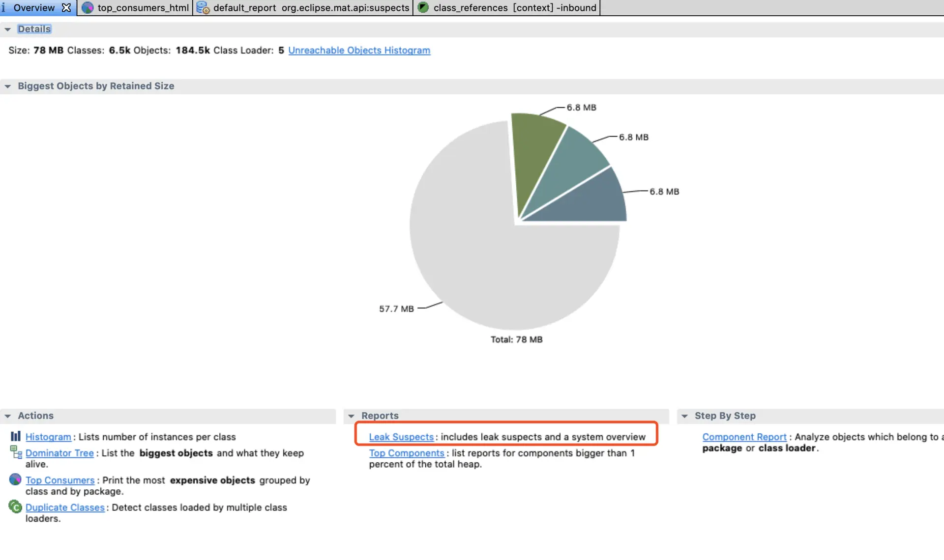944x560 pixels.
Task: Click the Dominator Tree icon
Action: coord(16,452)
